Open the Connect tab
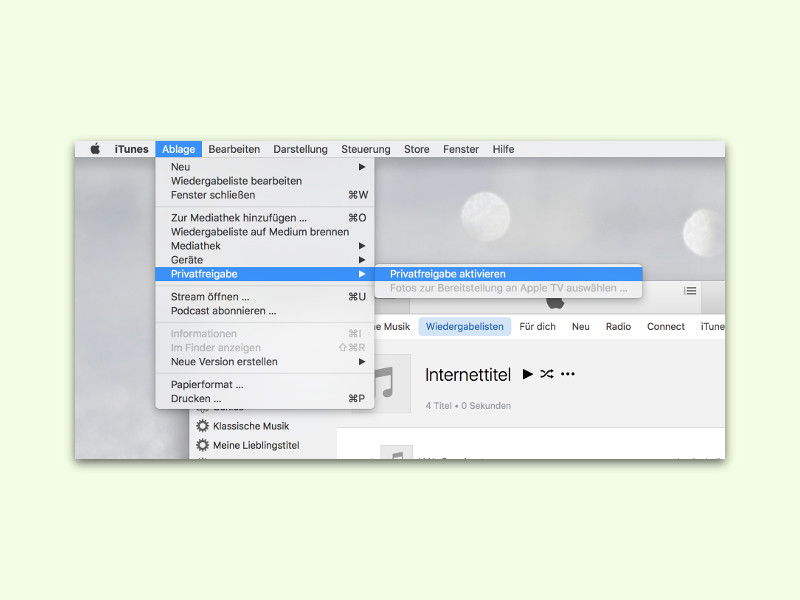Screen dimensions: 800x600 click(x=666, y=327)
